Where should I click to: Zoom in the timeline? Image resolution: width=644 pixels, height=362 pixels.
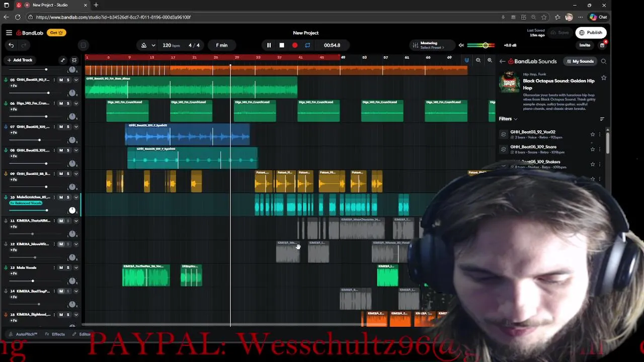[x=490, y=60]
